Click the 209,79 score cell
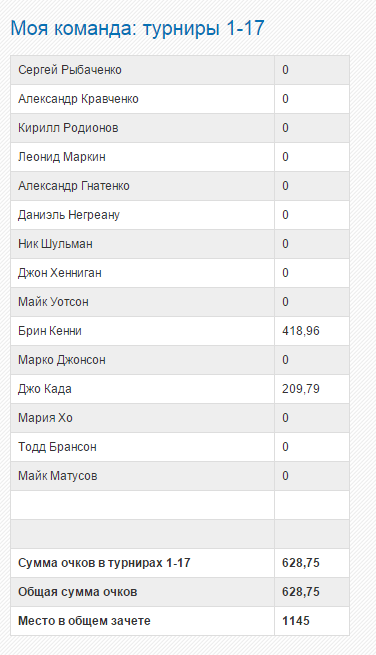This screenshot has height=655, width=376. (x=312, y=389)
